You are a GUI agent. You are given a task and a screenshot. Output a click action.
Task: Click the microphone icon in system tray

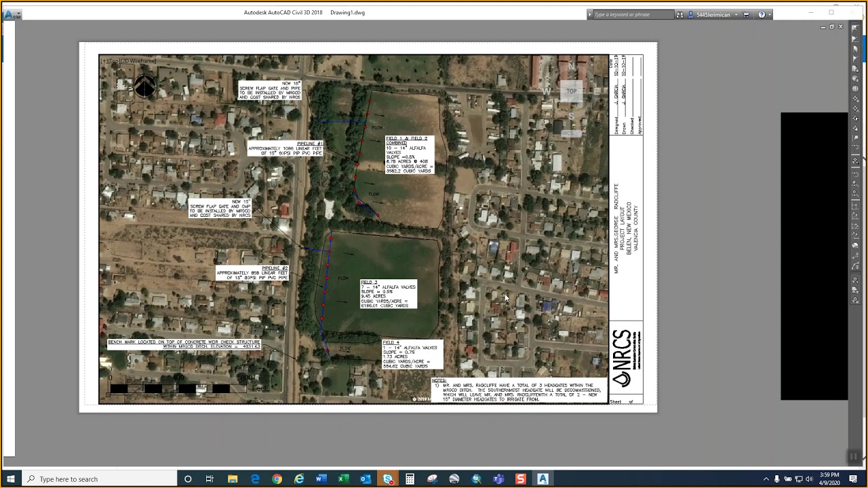pos(777,479)
